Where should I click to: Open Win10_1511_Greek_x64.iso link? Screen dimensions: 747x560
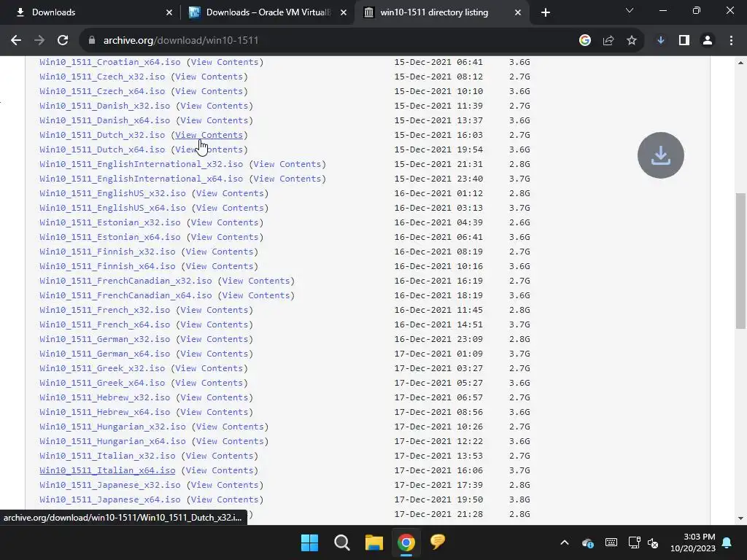coord(102,382)
